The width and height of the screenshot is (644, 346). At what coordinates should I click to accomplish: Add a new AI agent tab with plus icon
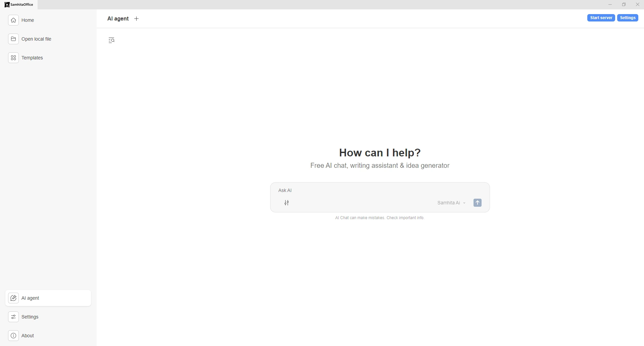point(137,19)
